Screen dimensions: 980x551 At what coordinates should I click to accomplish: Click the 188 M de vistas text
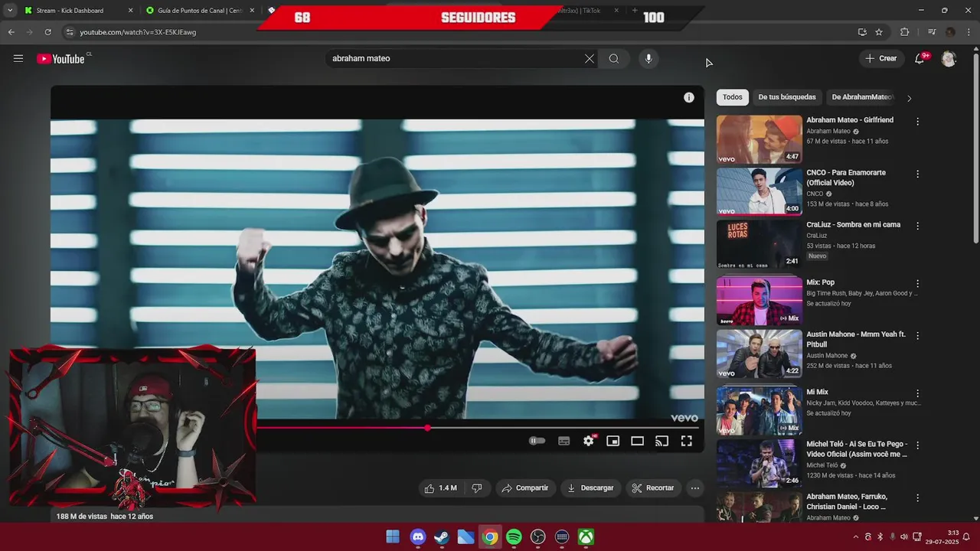click(x=82, y=517)
